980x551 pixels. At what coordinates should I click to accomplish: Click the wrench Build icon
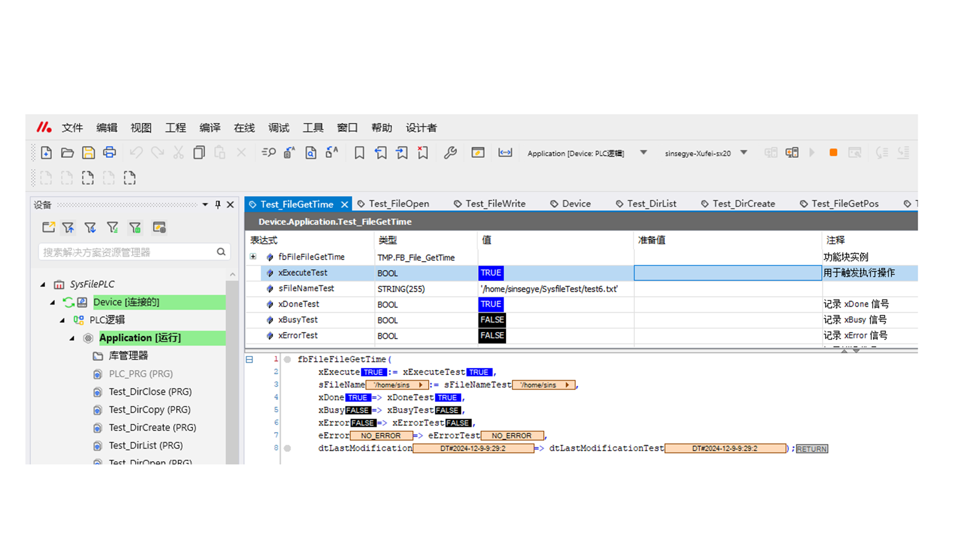(450, 153)
